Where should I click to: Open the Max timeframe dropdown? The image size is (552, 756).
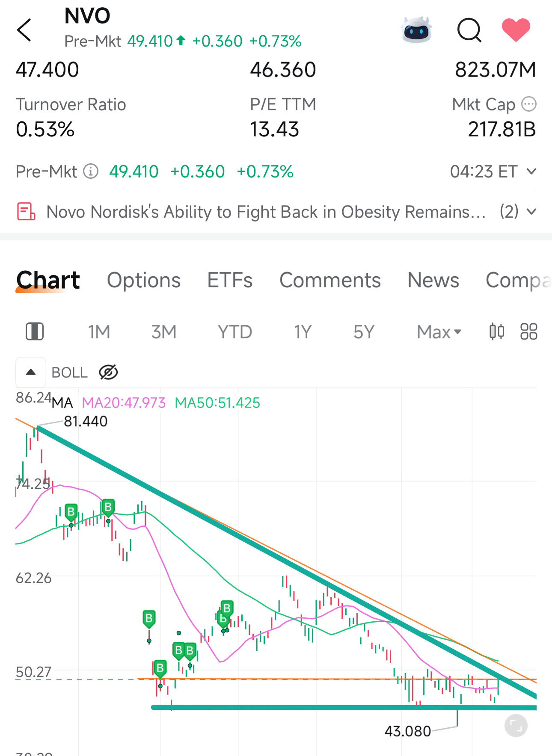click(x=439, y=332)
